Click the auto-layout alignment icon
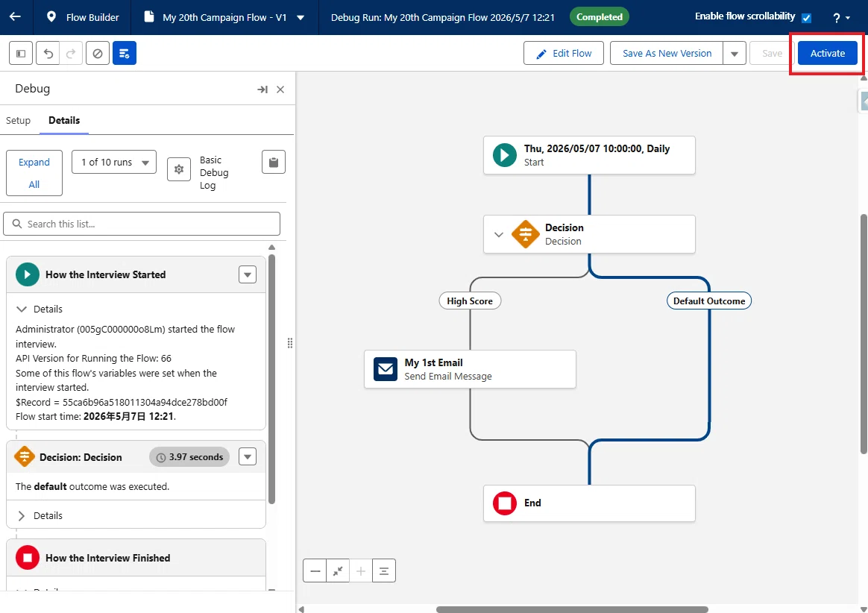 [x=383, y=571]
